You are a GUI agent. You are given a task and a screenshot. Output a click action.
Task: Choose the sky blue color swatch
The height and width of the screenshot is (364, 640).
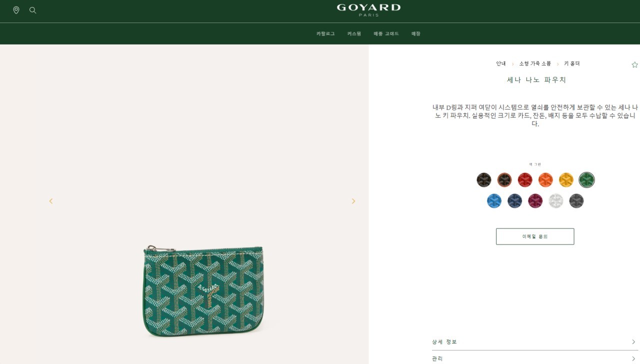(x=494, y=201)
